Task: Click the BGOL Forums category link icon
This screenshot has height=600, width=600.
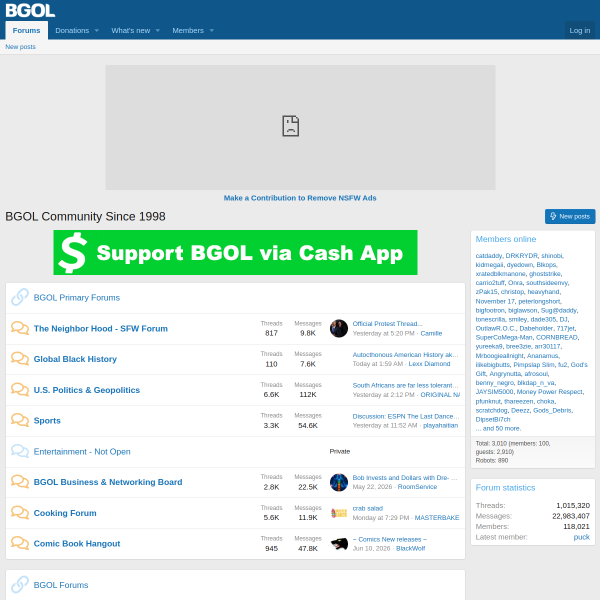Action: pyautogui.click(x=20, y=585)
